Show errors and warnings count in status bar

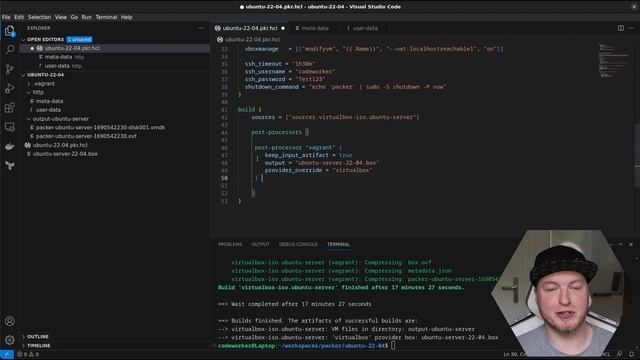pyautogui.click(x=28, y=354)
